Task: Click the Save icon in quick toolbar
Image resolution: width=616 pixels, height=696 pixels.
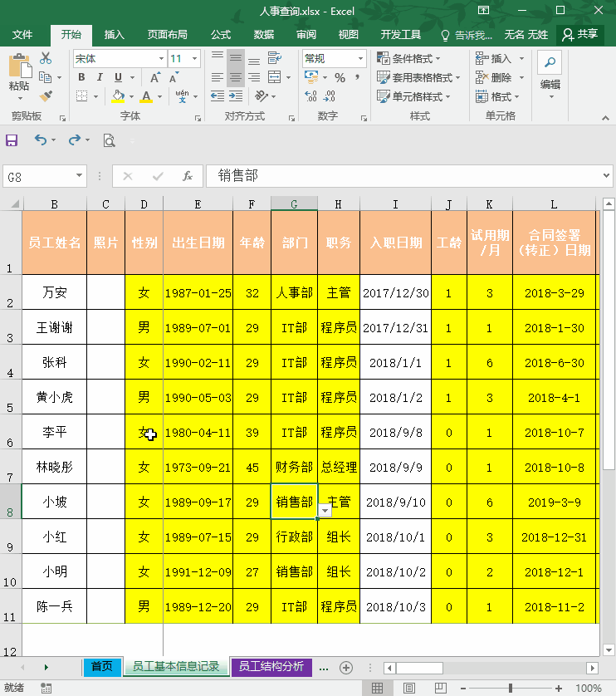Action: (x=12, y=140)
